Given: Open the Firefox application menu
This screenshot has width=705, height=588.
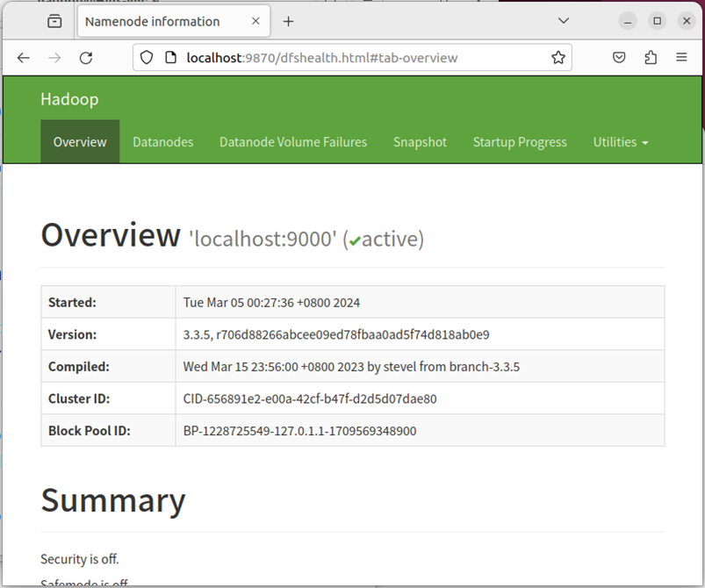Looking at the screenshot, I should pyautogui.click(x=681, y=57).
